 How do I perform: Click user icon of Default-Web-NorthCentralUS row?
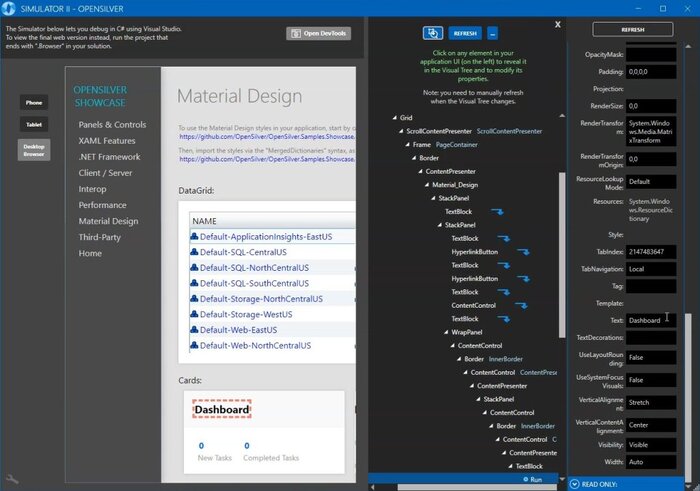(x=194, y=345)
